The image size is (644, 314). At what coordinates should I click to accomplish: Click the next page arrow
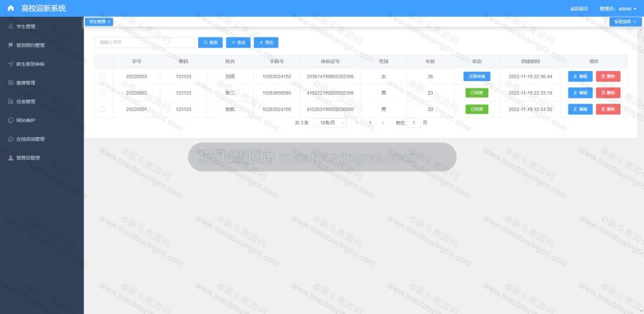click(x=383, y=123)
